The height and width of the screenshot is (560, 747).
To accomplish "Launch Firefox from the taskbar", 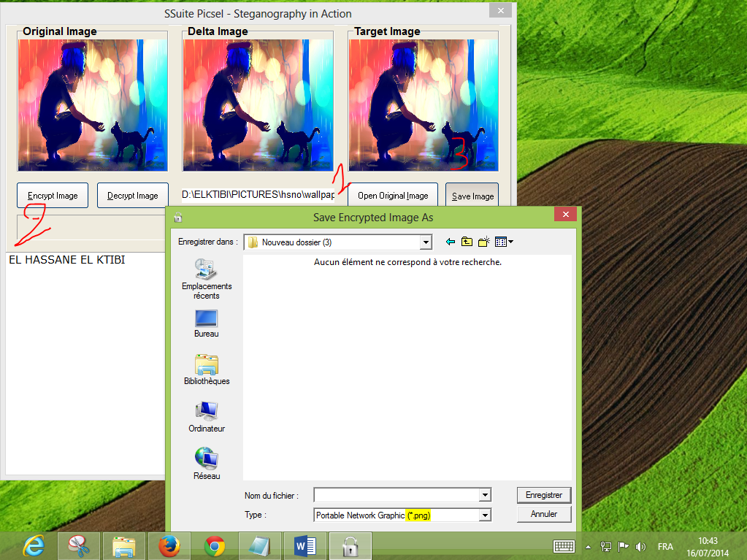I will (169, 545).
